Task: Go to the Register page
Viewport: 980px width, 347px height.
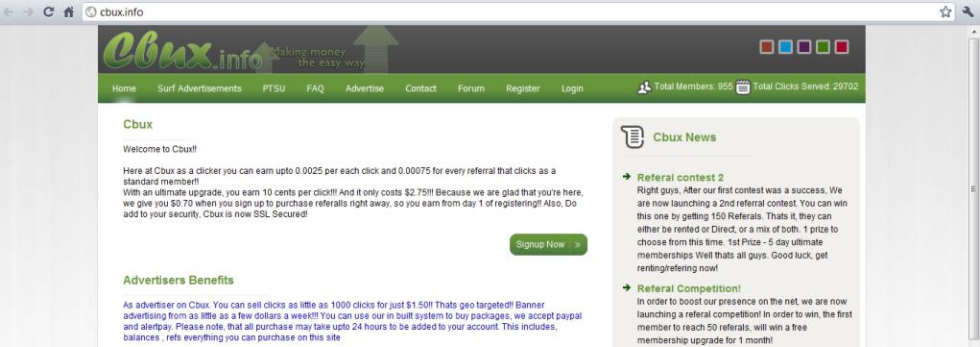Action: (x=522, y=88)
